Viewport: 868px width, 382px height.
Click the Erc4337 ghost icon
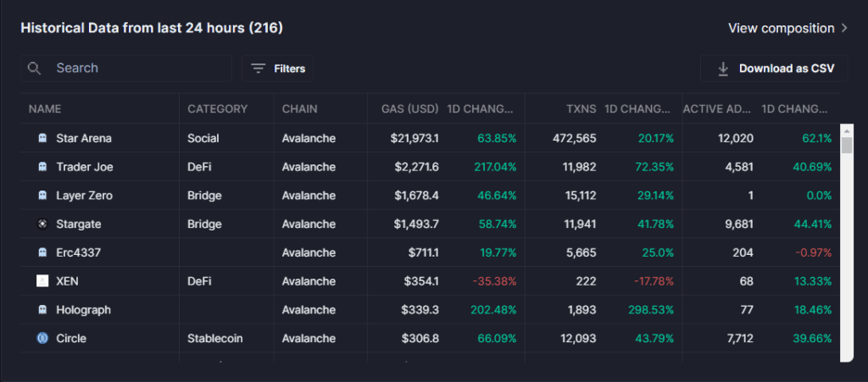coord(42,252)
